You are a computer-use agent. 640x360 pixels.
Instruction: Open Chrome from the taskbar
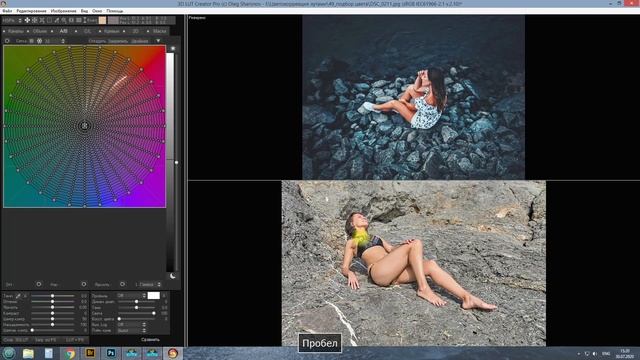(70, 353)
